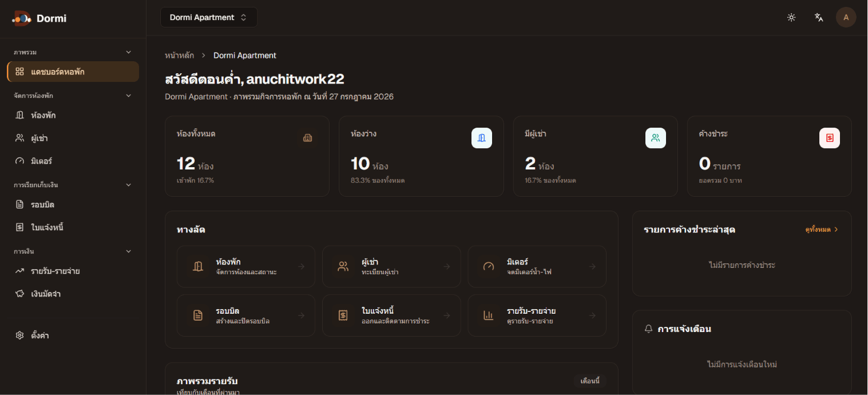Click the gauge icon in มิเตอร์ shortcut
This screenshot has height=395, width=868.
pos(489,266)
